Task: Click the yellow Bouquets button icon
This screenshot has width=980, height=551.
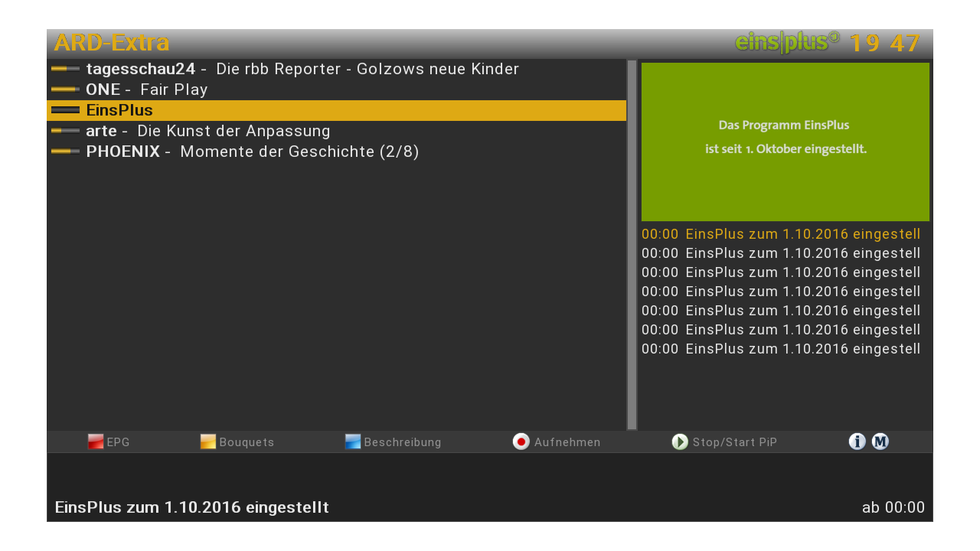Action: (208, 442)
